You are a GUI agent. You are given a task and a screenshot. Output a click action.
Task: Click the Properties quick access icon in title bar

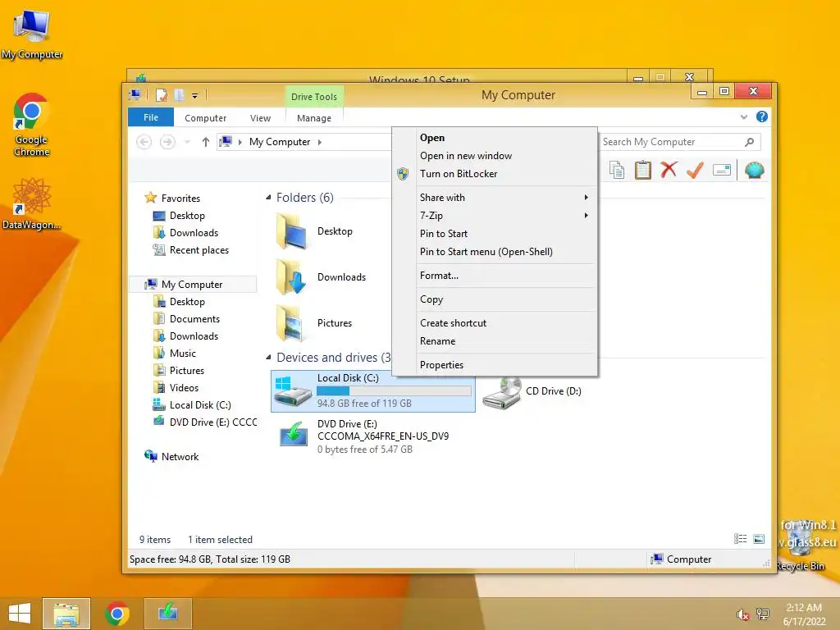(162, 95)
